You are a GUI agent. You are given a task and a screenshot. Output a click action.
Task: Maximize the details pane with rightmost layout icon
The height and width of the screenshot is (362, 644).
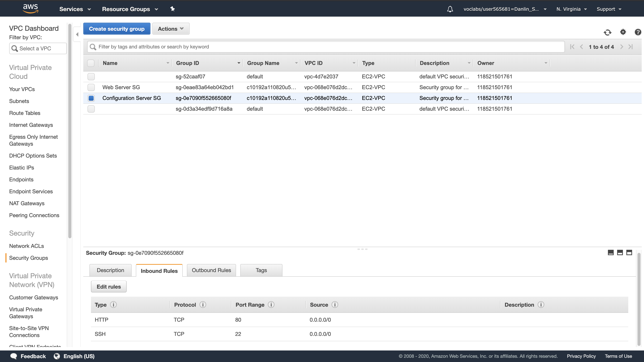(x=629, y=253)
